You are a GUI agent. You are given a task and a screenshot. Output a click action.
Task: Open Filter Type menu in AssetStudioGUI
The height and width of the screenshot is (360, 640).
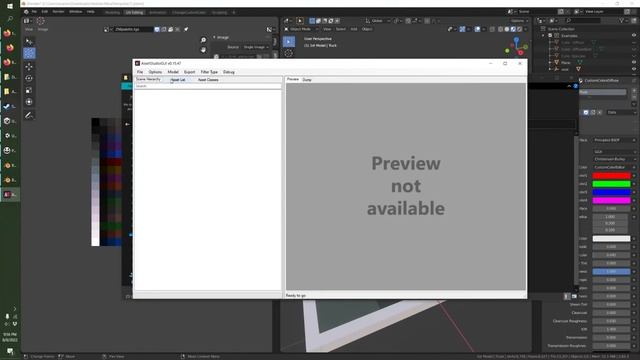click(x=209, y=72)
